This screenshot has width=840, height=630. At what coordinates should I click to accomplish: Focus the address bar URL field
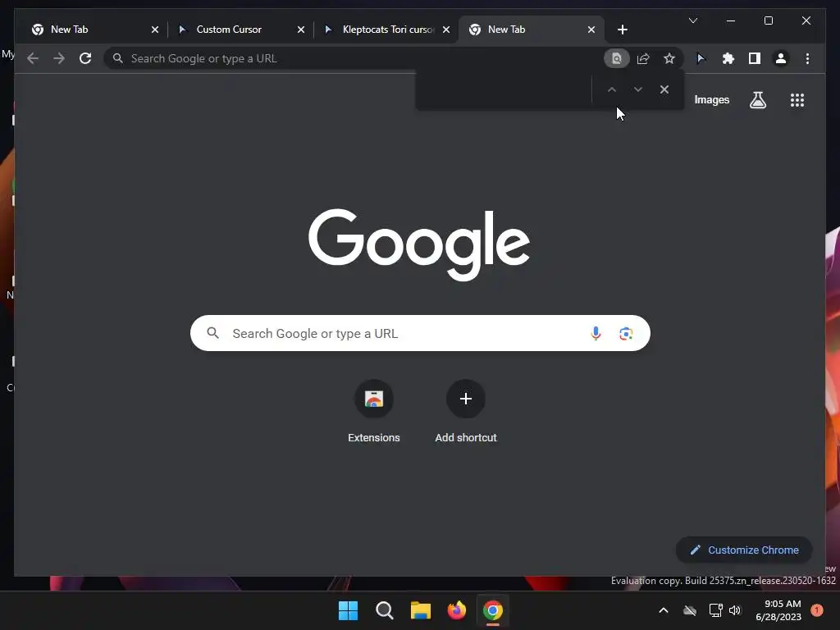(354, 58)
